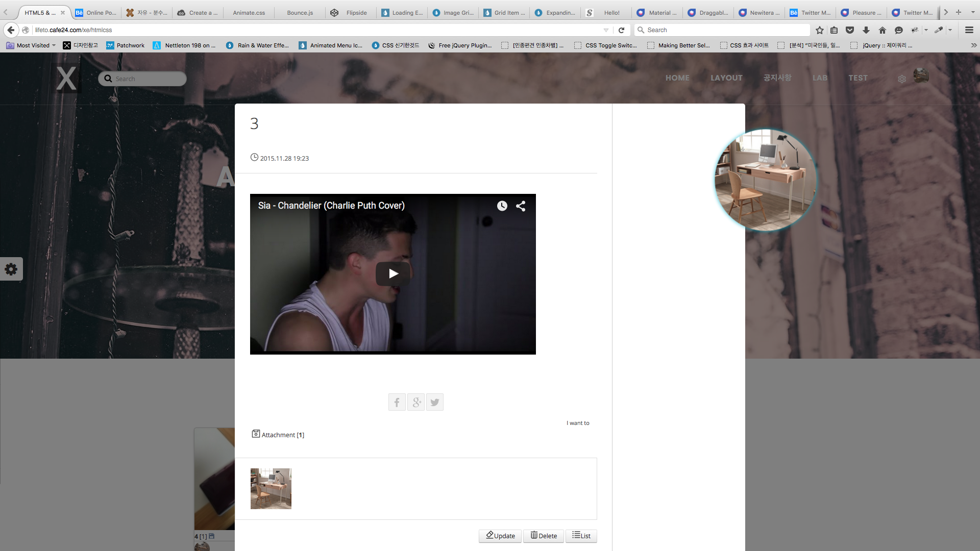Switch to the Animate.css tab

(249, 13)
